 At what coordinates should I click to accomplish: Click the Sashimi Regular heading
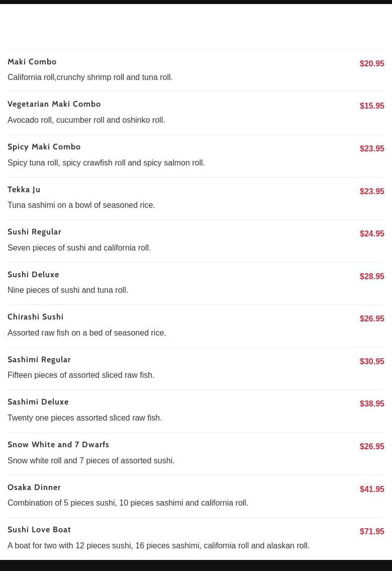(x=39, y=360)
